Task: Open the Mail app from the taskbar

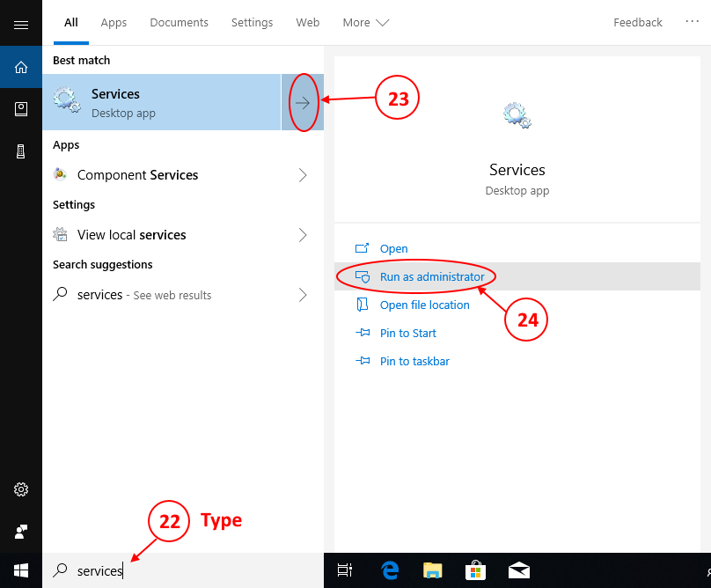Action: tap(519, 570)
